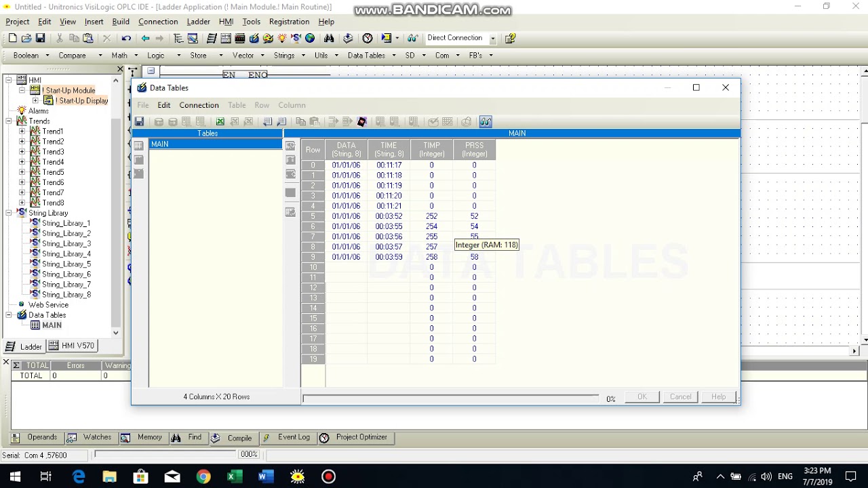Image resolution: width=868 pixels, height=488 pixels.
Task: Open the clock RTC icon in toolbar
Action: click(x=368, y=38)
